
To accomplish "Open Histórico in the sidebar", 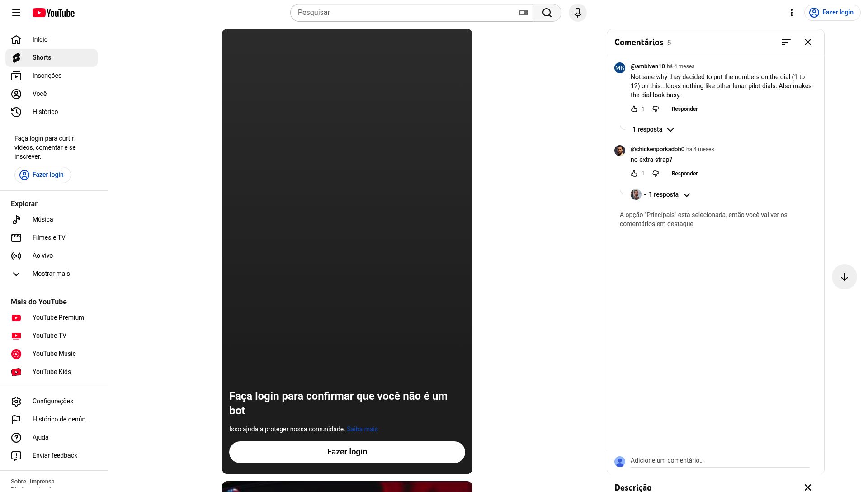I will coord(45,112).
